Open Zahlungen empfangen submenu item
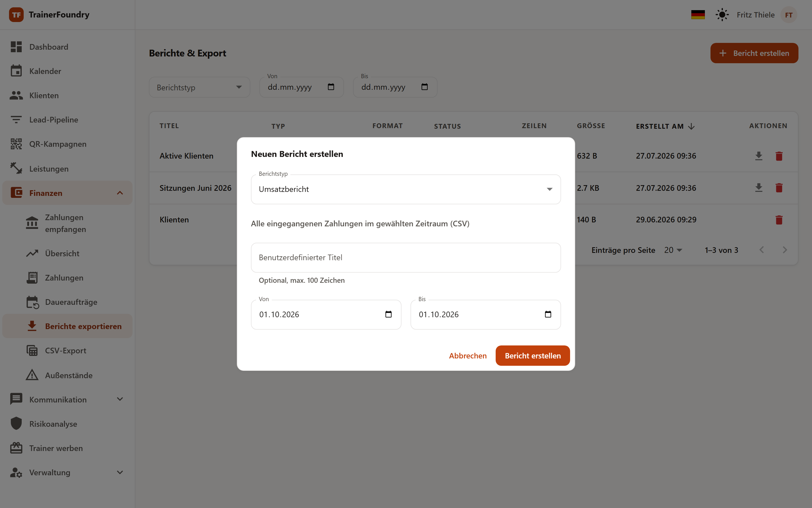Viewport: 812px width, 508px height. [x=67, y=223]
